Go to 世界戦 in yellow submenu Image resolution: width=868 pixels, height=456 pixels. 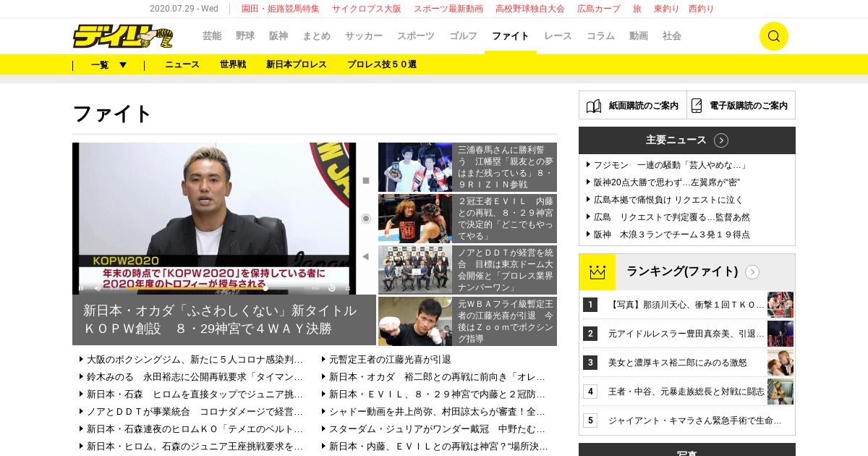(233, 64)
